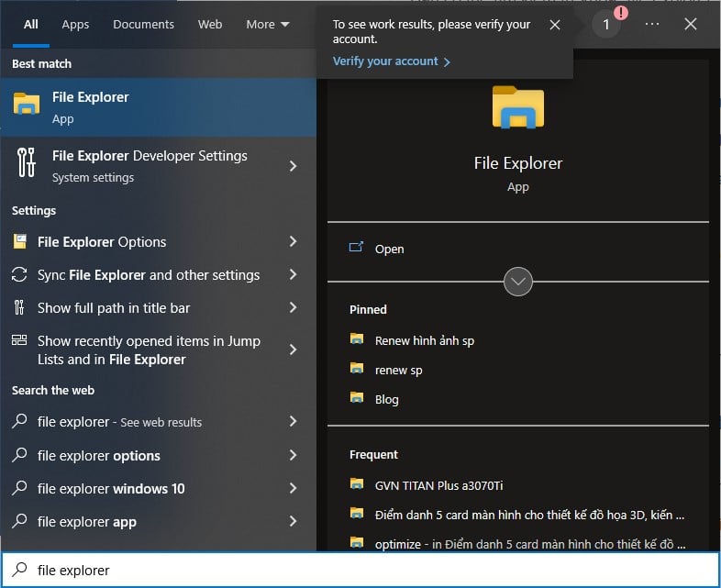The image size is (721, 588).
Task: Expand arrow for 'file explorer options' web search
Action: click(x=293, y=455)
